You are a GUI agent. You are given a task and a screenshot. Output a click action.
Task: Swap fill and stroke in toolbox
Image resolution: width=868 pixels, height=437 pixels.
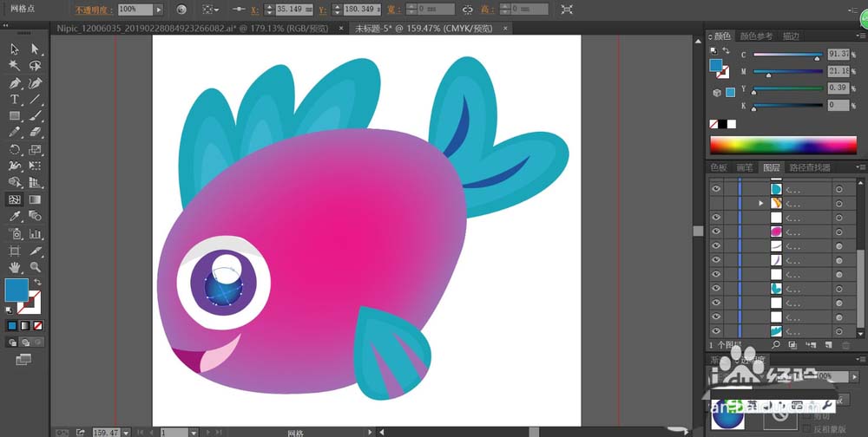pos(38,282)
